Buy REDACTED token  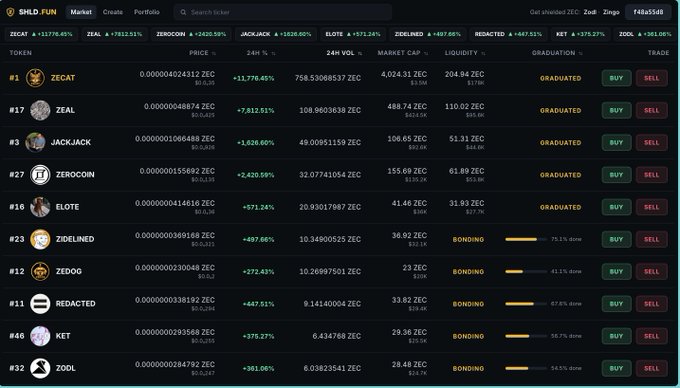click(x=616, y=304)
